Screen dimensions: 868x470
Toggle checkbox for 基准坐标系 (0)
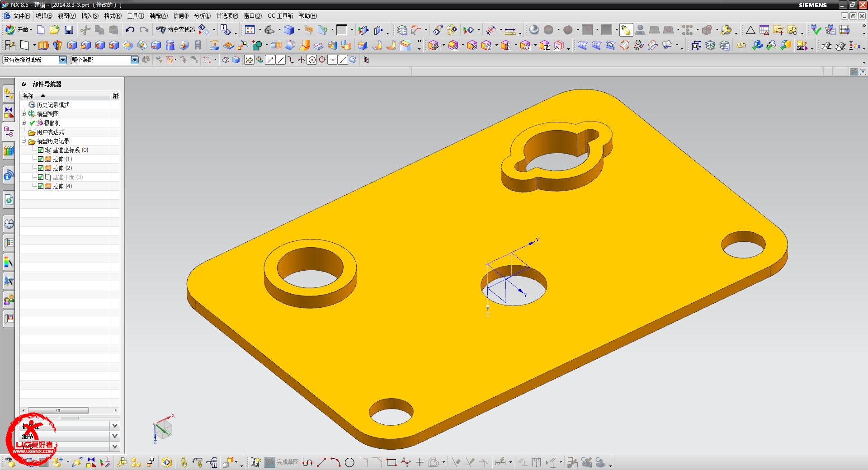(x=41, y=150)
